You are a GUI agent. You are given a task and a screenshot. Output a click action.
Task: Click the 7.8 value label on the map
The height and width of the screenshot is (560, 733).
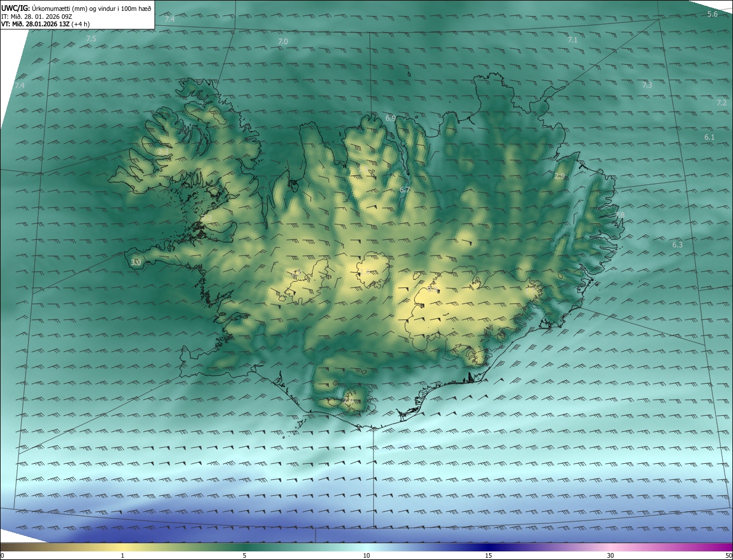[620, 215]
